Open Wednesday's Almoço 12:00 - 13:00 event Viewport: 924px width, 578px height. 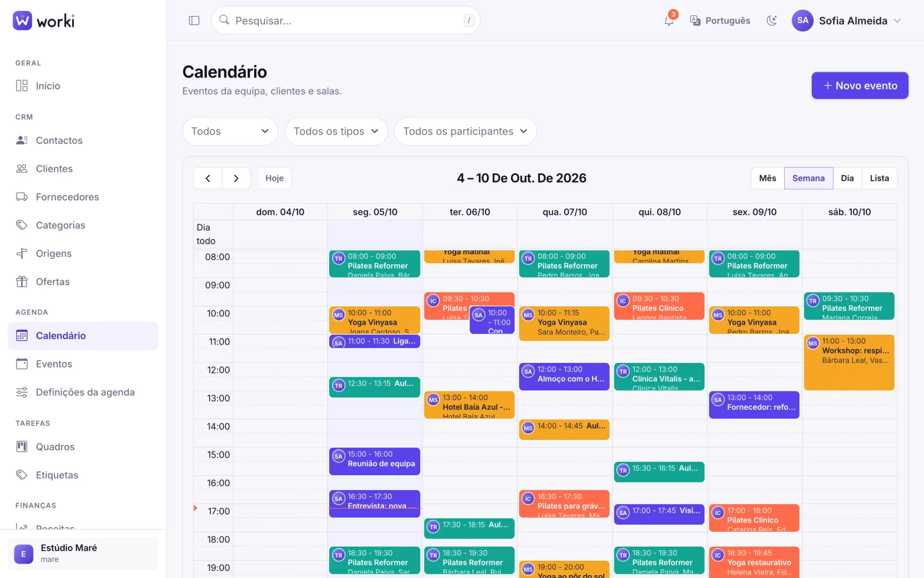coord(564,376)
